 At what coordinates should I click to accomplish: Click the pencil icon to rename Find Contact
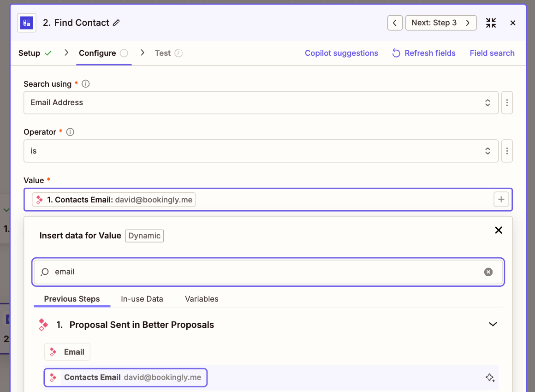(116, 23)
